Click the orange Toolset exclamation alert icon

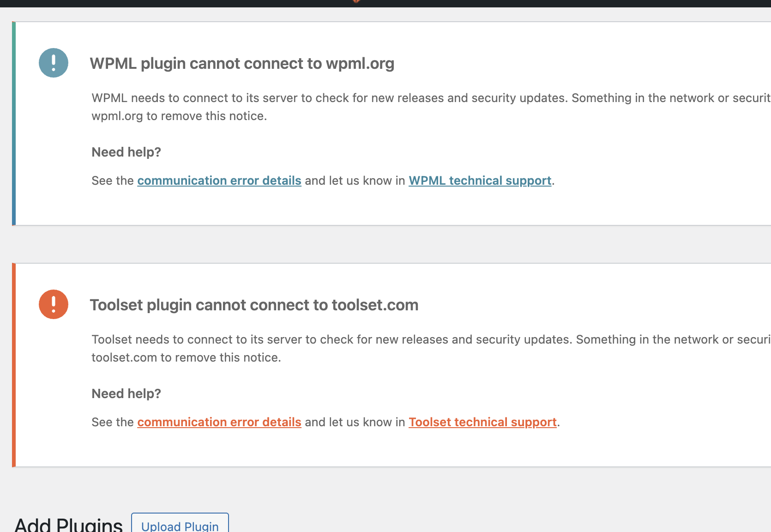click(x=54, y=304)
